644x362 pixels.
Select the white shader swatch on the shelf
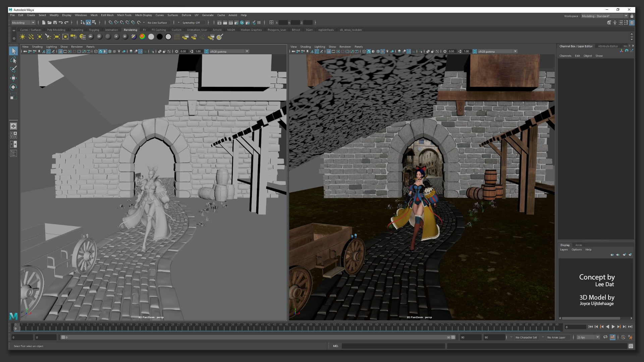[151, 37]
